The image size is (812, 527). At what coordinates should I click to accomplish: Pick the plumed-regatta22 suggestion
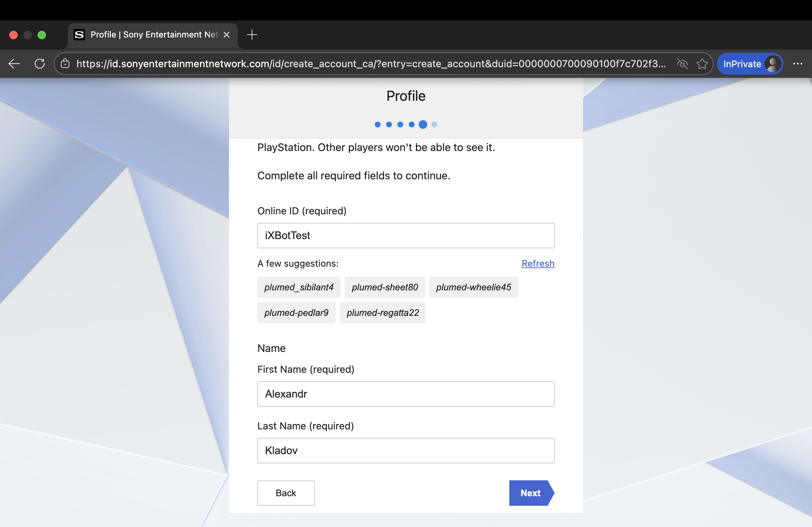383,313
